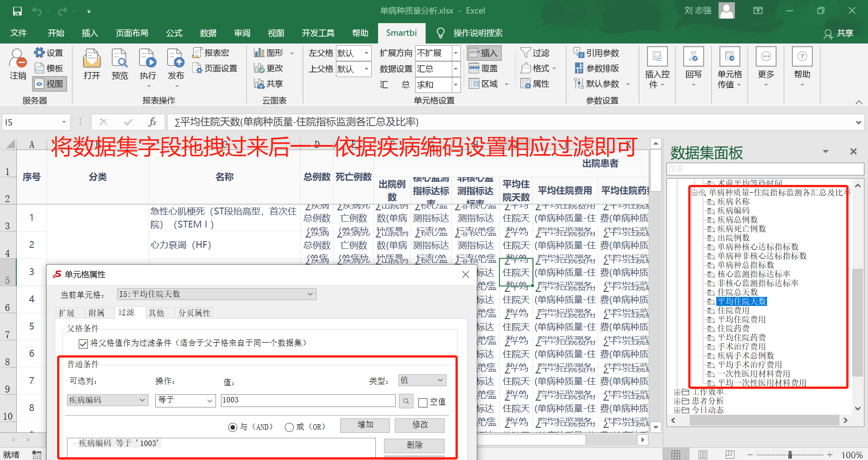Open the 扩展方向 dropdown
868x460 pixels.
456,53
